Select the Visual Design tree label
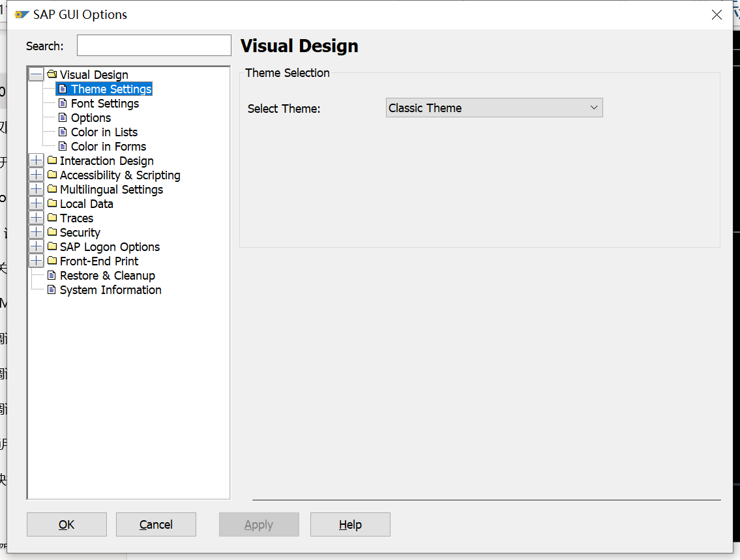Image resolution: width=740 pixels, height=560 pixels. (94, 74)
